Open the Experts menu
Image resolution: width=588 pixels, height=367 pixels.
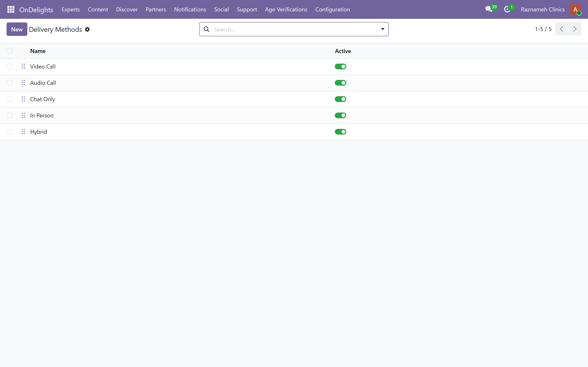click(x=71, y=9)
